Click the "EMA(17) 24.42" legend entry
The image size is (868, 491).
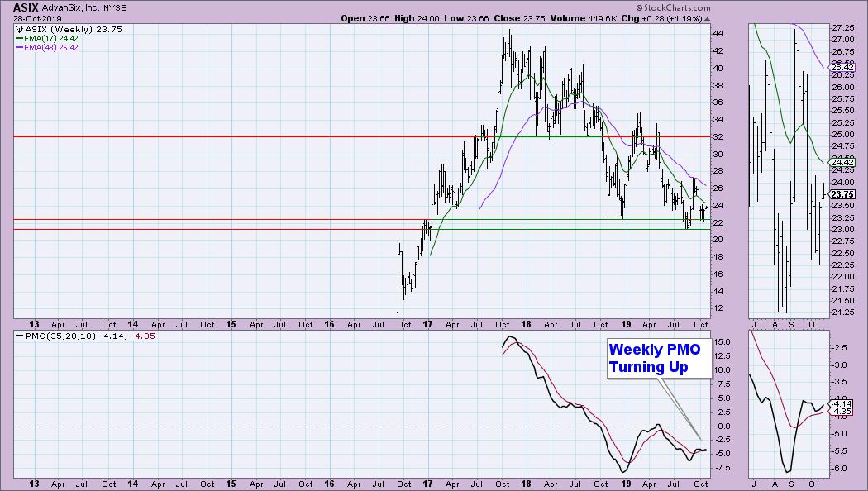[51, 39]
